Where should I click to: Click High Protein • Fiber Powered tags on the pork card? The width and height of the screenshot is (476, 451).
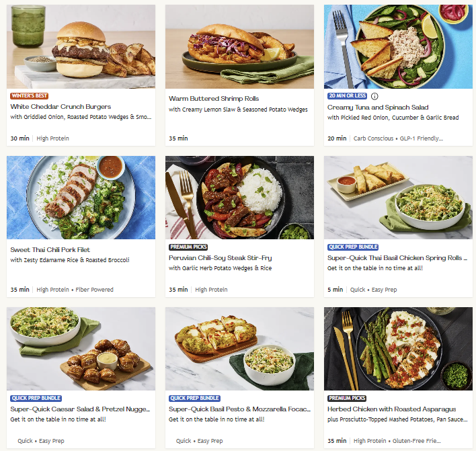75,290
